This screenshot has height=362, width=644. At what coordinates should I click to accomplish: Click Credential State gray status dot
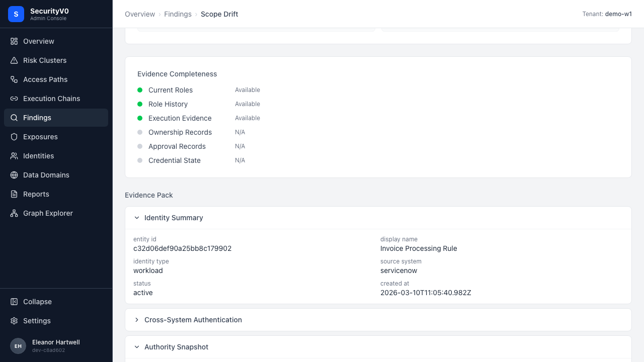[x=140, y=160]
